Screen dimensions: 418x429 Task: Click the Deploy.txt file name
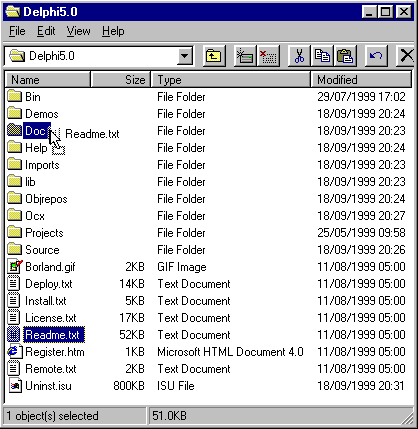(49, 284)
